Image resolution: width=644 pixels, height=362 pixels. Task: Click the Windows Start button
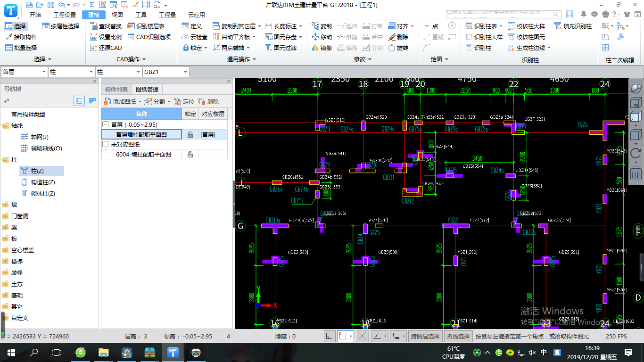point(11,352)
